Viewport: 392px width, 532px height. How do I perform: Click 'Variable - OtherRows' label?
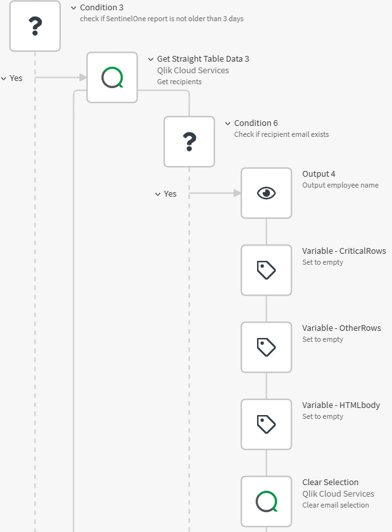point(341,328)
